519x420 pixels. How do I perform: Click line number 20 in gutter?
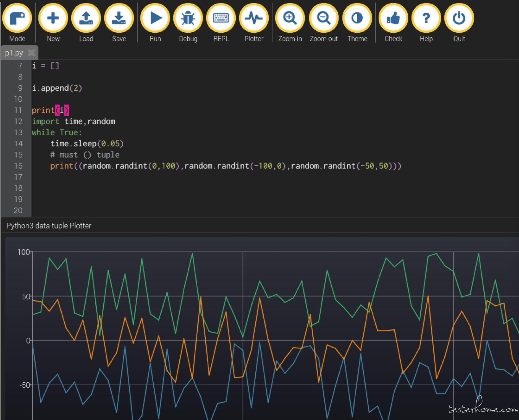point(18,211)
